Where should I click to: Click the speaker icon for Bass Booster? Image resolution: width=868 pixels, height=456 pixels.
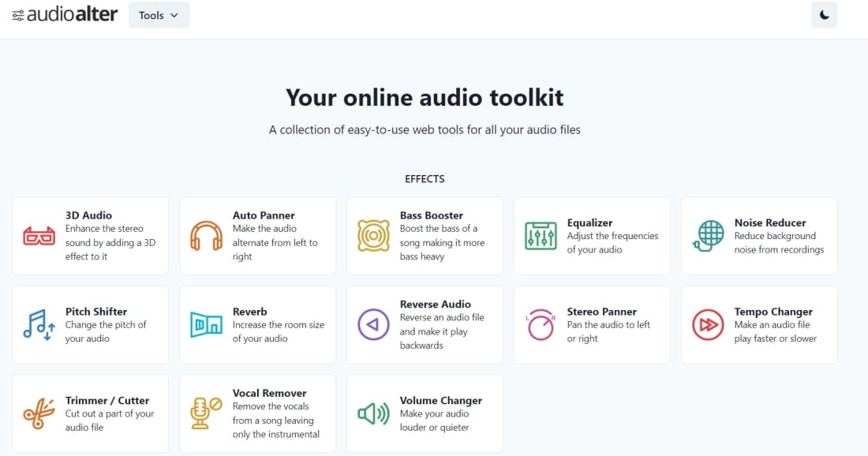coord(374,236)
